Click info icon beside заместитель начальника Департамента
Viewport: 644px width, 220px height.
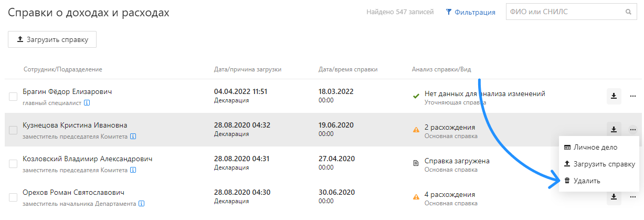tap(142, 204)
